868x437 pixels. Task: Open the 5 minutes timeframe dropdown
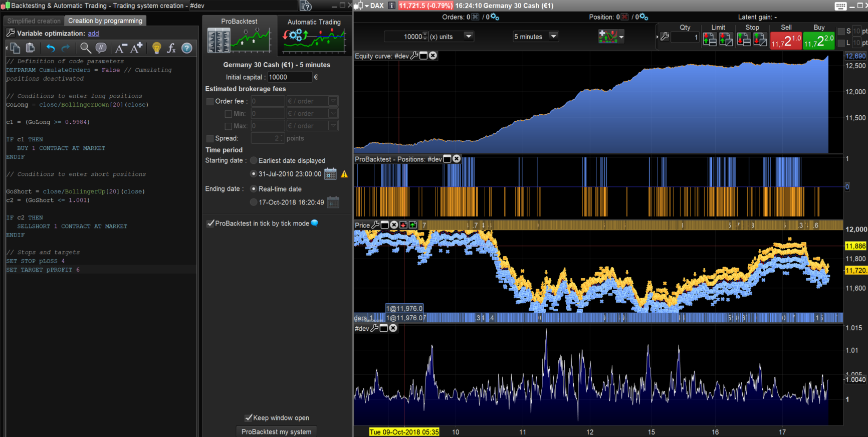click(x=553, y=36)
